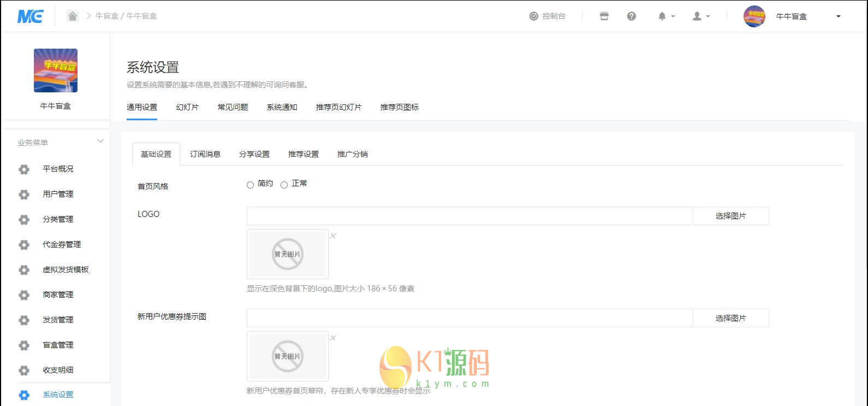Select the 推荐设置 sub-tab

tap(304, 154)
